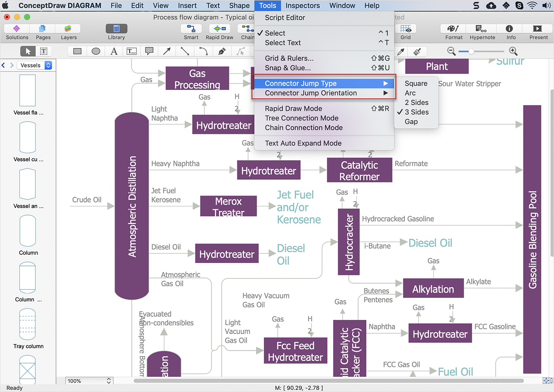This screenshot has width=554, height=392.
Task: Open the 100% zoom level dropdown
Action: (x=89, y=381)
